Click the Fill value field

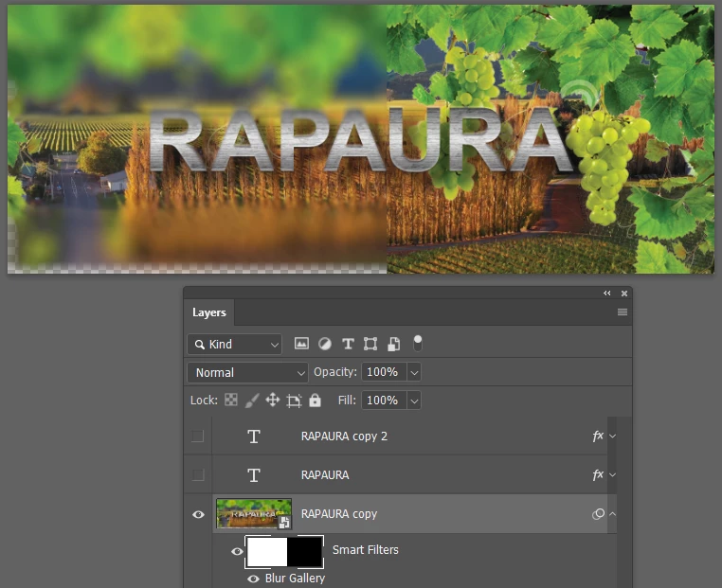(x=384, y=401)
